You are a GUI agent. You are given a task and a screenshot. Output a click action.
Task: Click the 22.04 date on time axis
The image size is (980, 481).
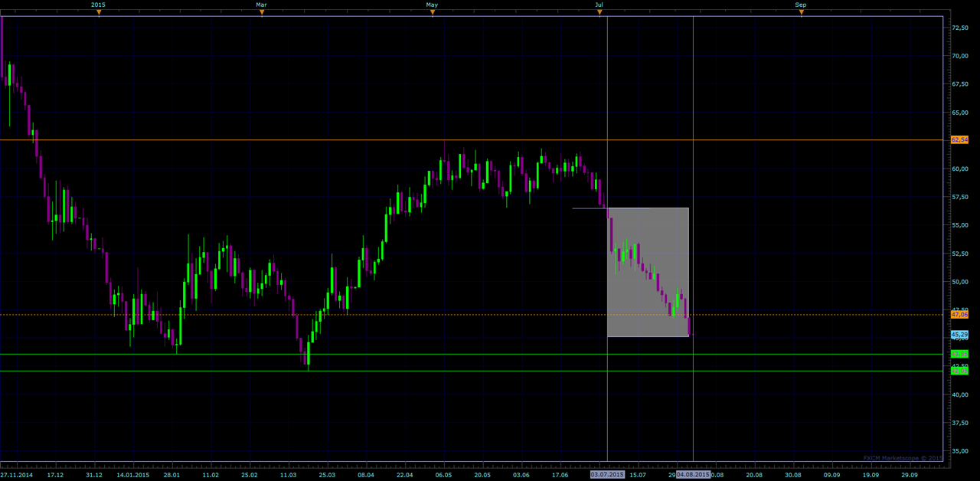[404, 475]
